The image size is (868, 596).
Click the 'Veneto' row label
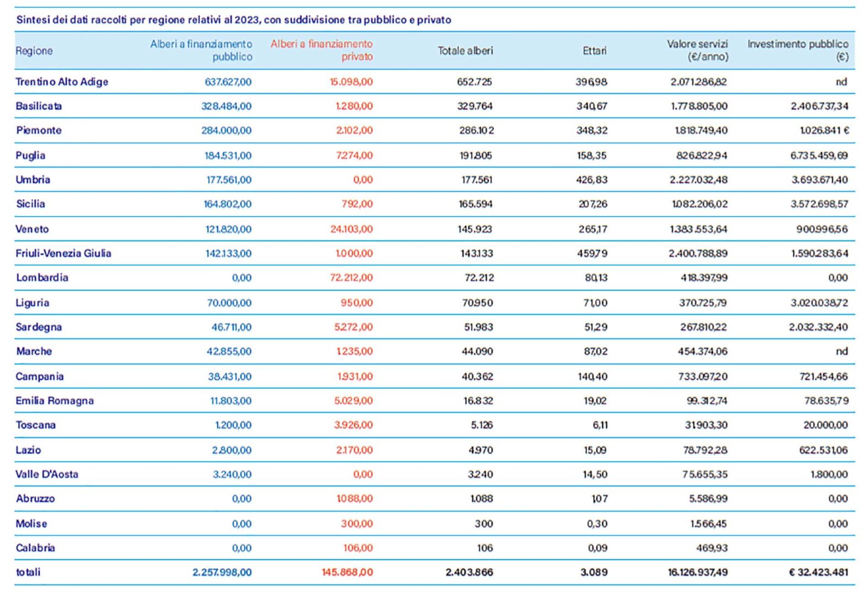[x=32, y=228]
